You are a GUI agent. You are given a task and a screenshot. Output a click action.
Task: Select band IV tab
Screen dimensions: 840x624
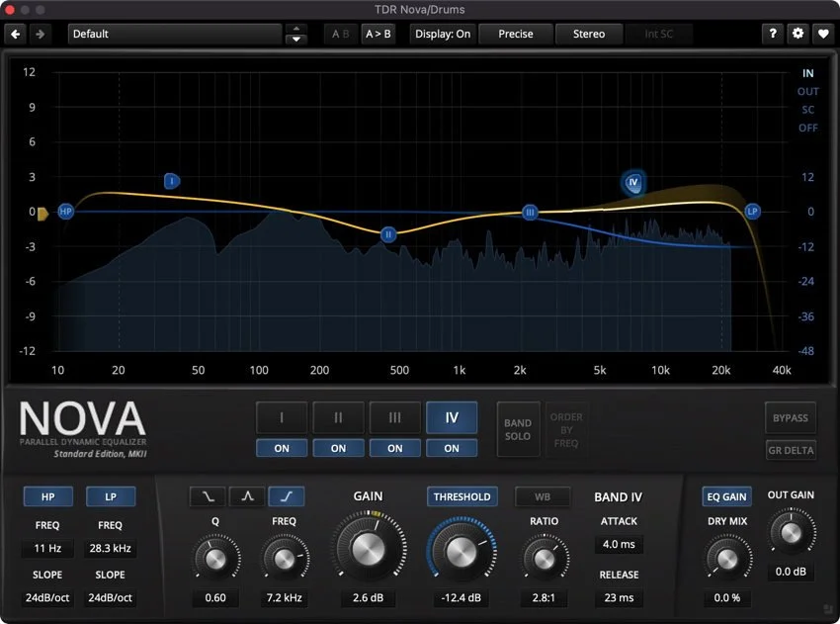(x=452, y=417)
